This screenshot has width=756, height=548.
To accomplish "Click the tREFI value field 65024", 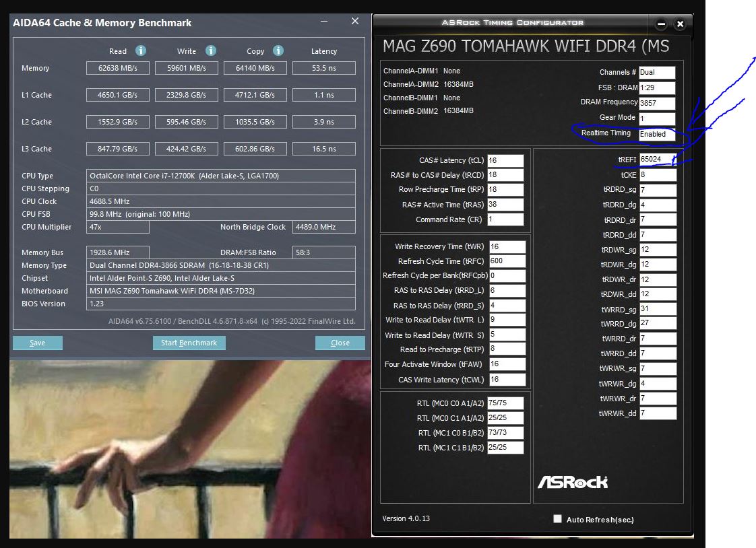I will pos(658,160).
